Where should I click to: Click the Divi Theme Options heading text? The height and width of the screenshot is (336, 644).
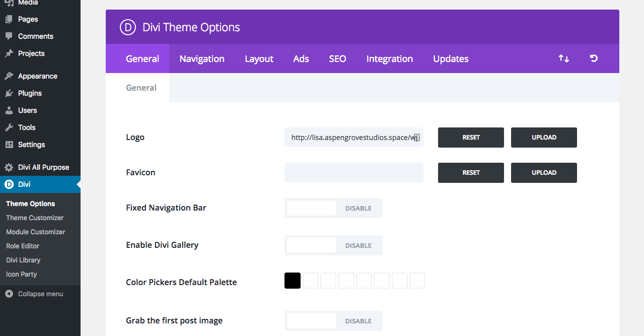point(191,27)
